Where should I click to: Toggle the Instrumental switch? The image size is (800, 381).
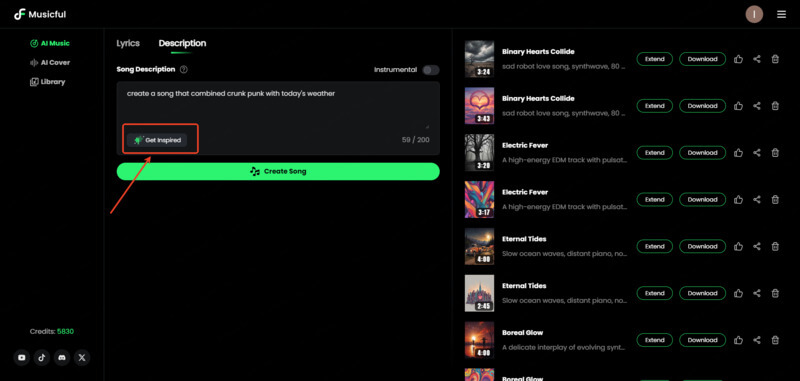coord(431,70)
